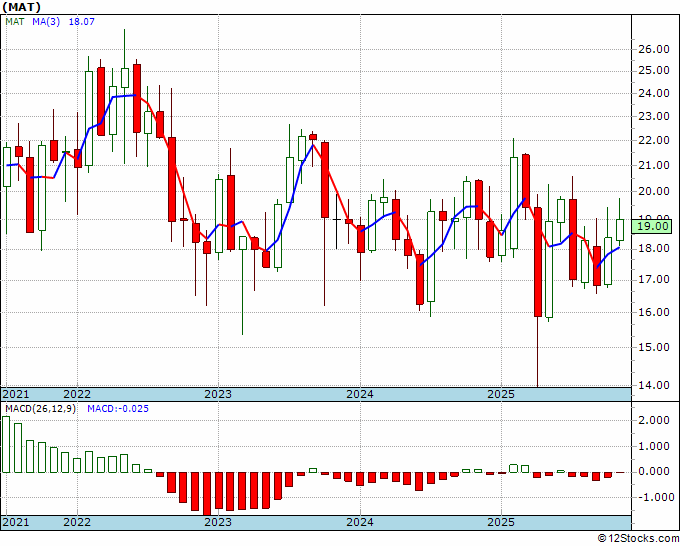This screenshot has width=680, height=546.
Task: Click the 23.00 price axis label
Action: pyautogui.click(x=654, y=116)
